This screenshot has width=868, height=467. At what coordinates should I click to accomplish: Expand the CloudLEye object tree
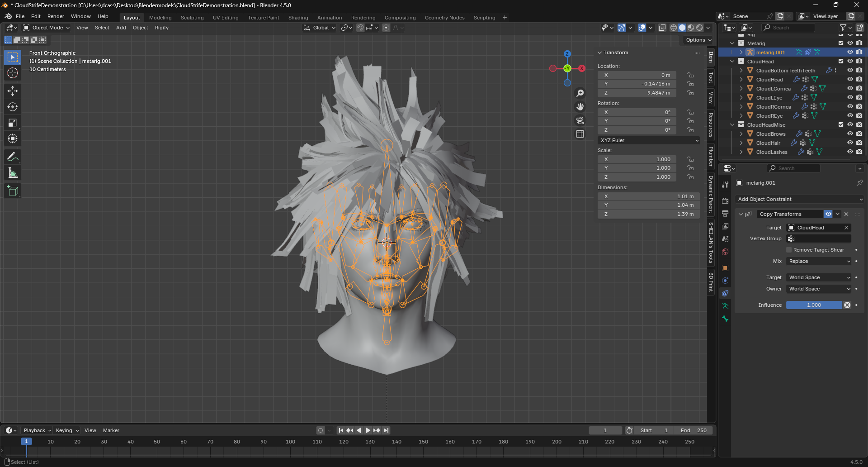[x=741, y=98]
